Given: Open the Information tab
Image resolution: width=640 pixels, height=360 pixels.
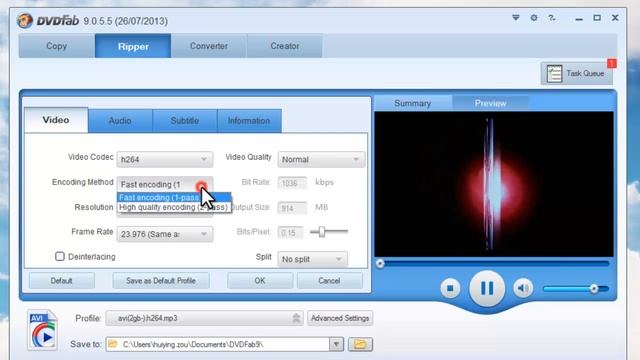Looking at the screenshot, I should point(249,121).
